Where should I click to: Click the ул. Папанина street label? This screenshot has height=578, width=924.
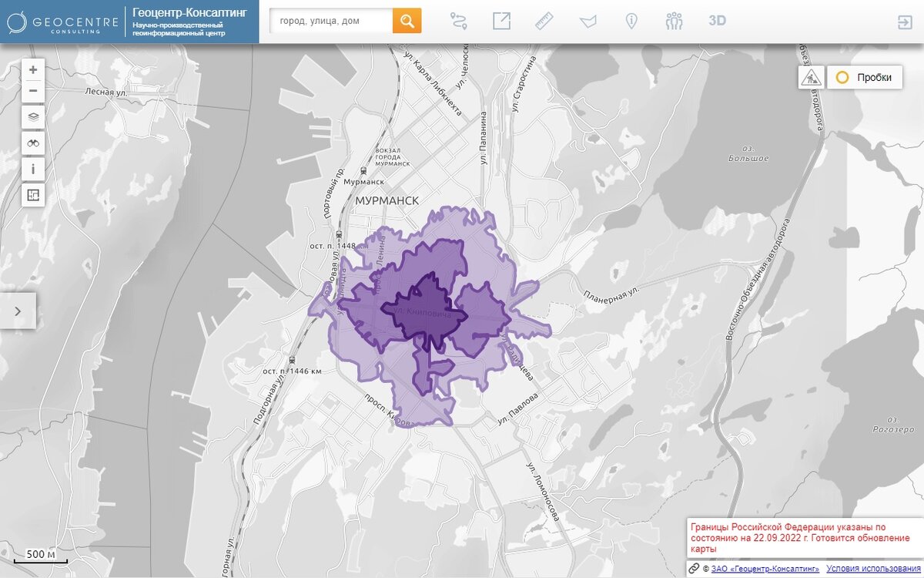tap(484, 137)
